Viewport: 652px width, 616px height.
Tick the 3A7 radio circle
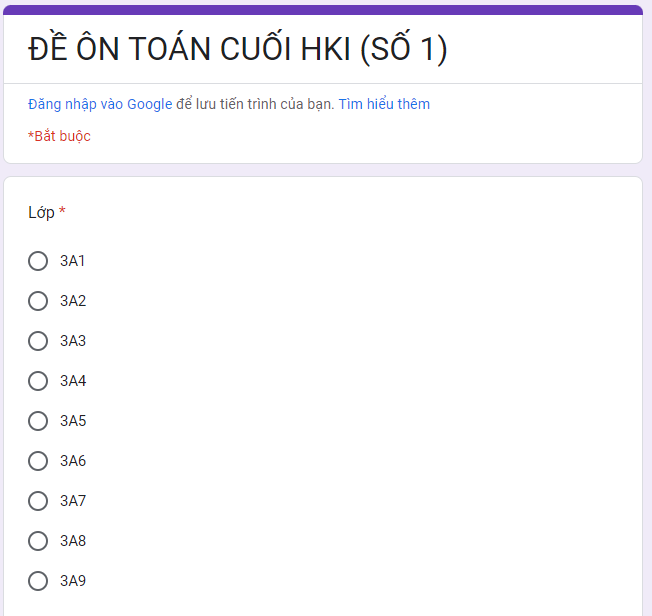38,501
